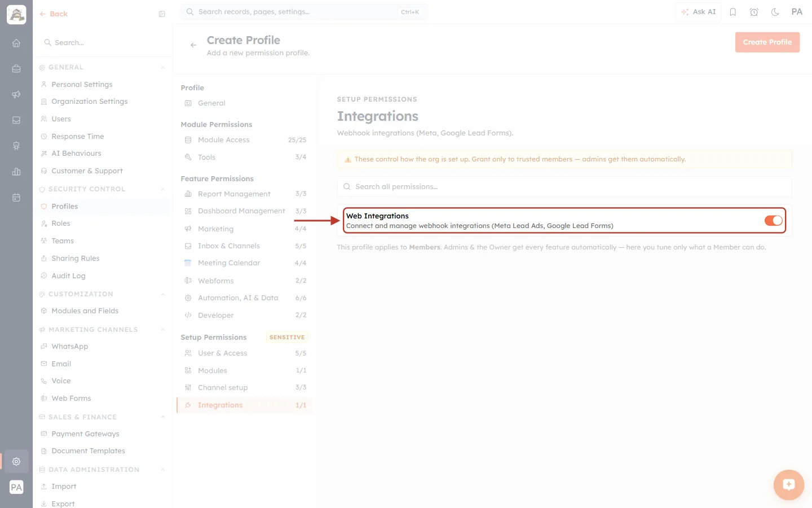The width and height of the screenshot is (812, 508).
Task: Switch to dark mode with moon icon
Action: 775,12
